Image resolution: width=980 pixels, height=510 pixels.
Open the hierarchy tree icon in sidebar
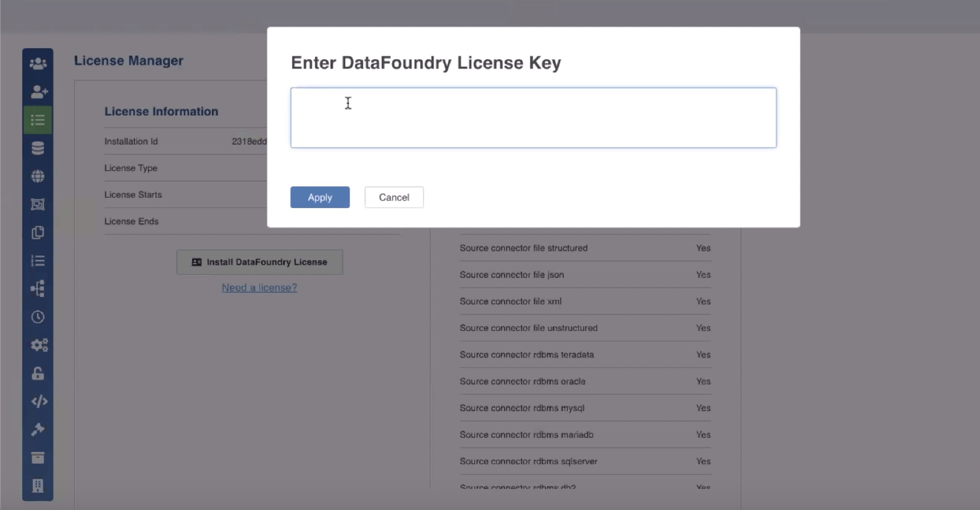38,289
